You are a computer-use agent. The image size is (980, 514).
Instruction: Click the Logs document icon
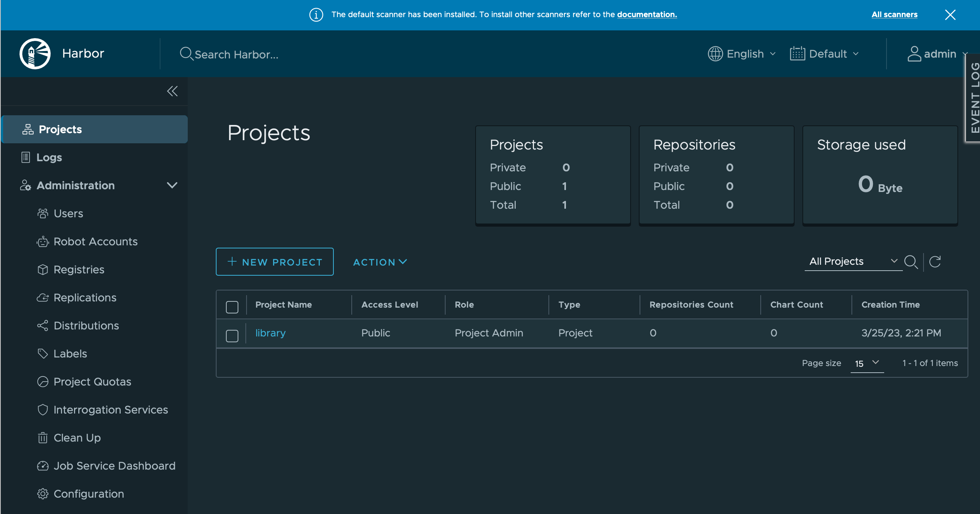pyautogui.click(x=26, y=157)
